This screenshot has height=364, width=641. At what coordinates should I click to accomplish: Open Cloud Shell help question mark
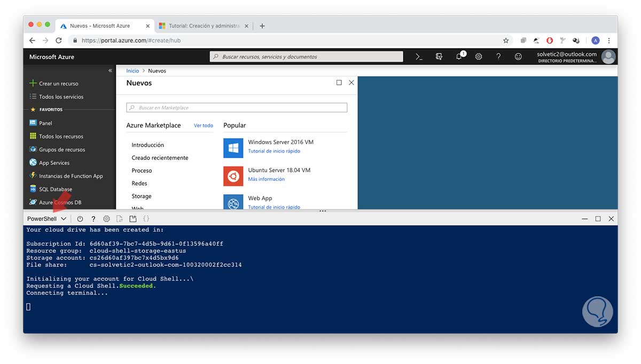pos(93,219)
